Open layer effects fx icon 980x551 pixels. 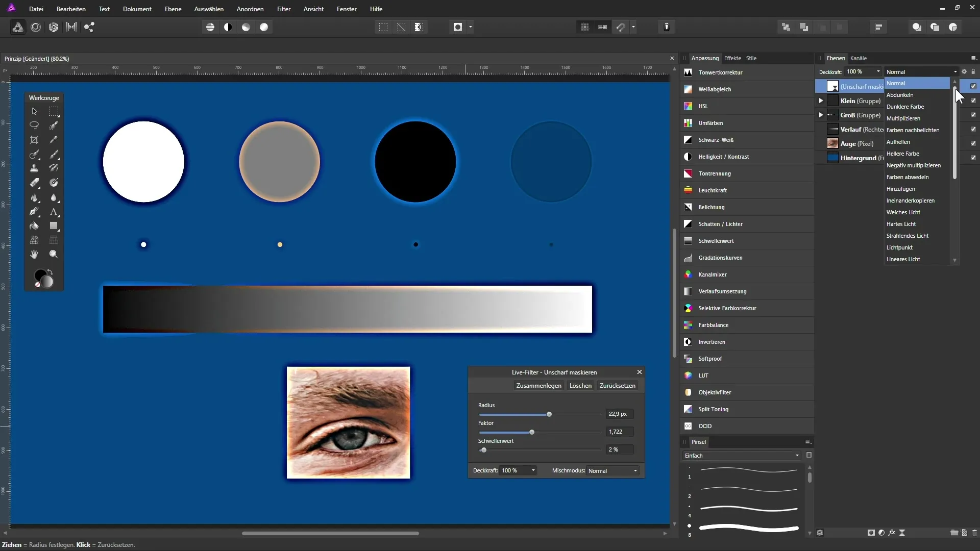tap(892, 533)
